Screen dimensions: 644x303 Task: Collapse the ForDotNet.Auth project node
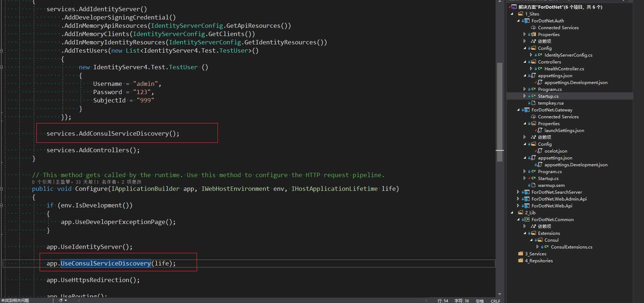(519, 21)
